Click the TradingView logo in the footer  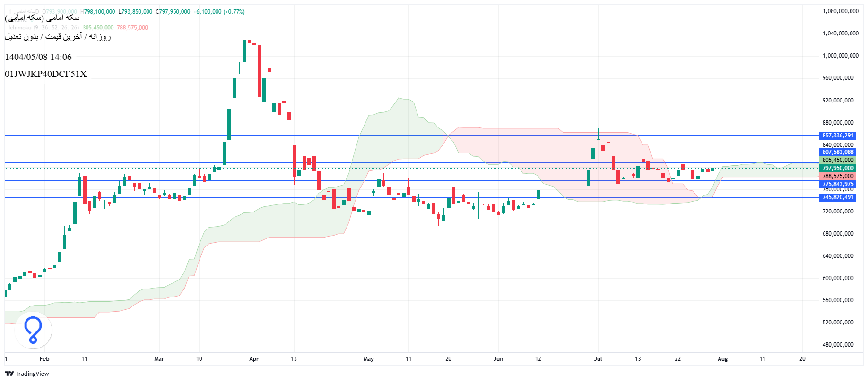coord(27,374)
